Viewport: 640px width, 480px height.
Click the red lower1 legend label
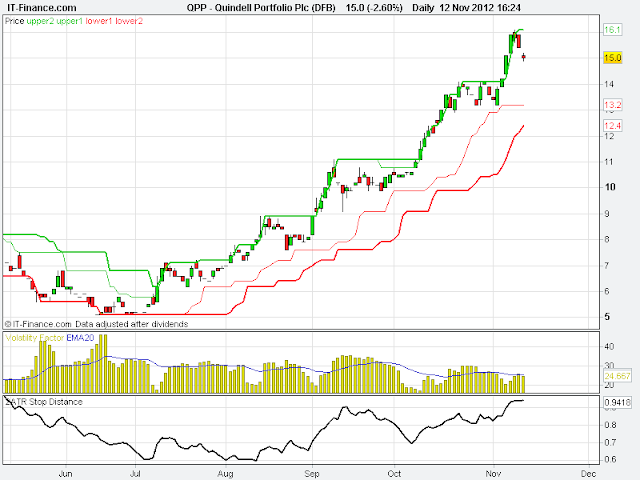click(x=99, y=21)
